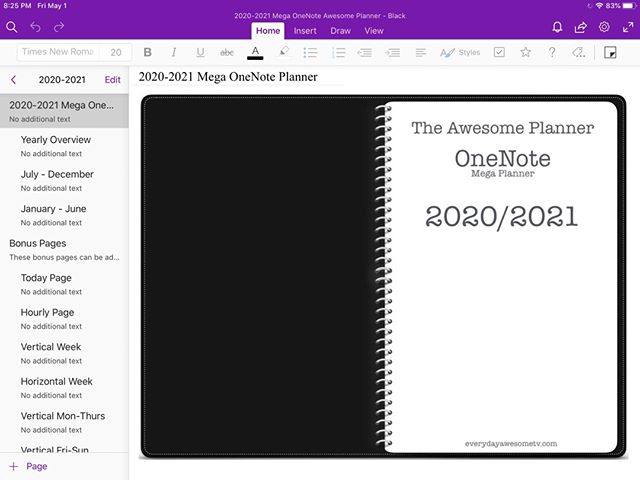
Task: Open the Bonus Pages page
Action: [64, 250]
